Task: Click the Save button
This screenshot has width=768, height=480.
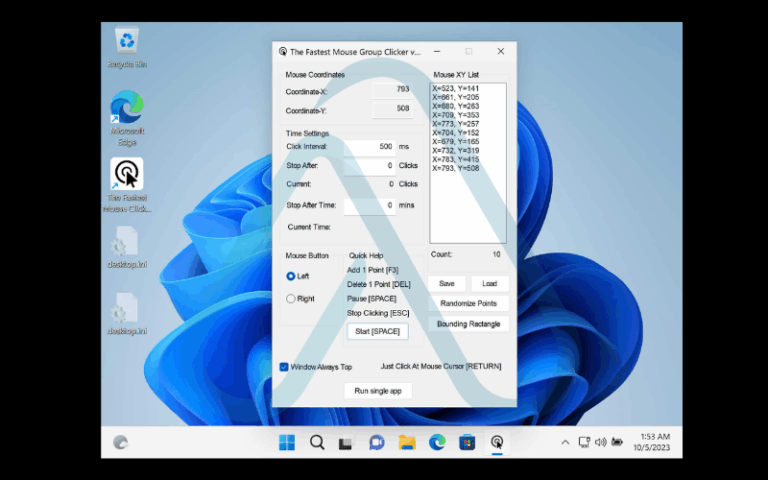Action: [x=447, y=284]
